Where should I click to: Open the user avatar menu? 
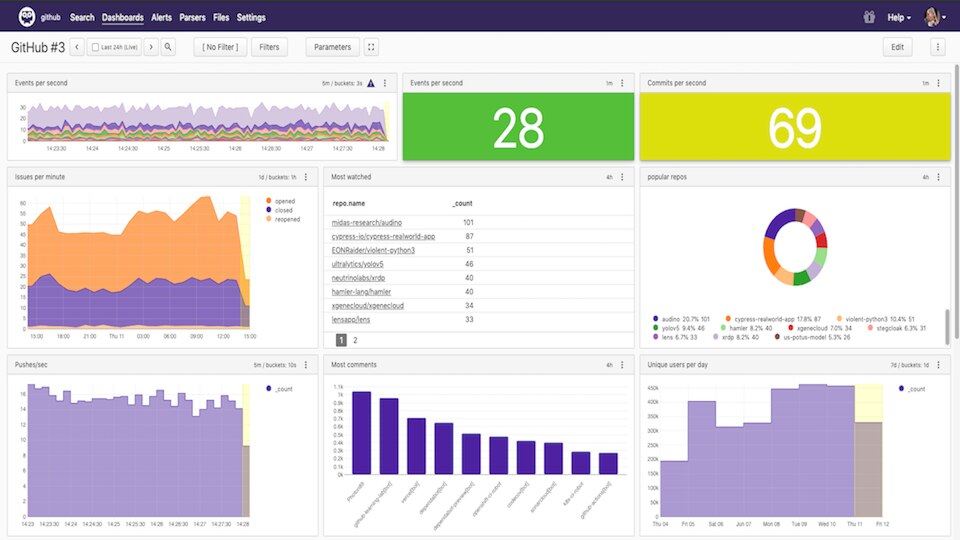pyautogui.click(x=935, y=17)
